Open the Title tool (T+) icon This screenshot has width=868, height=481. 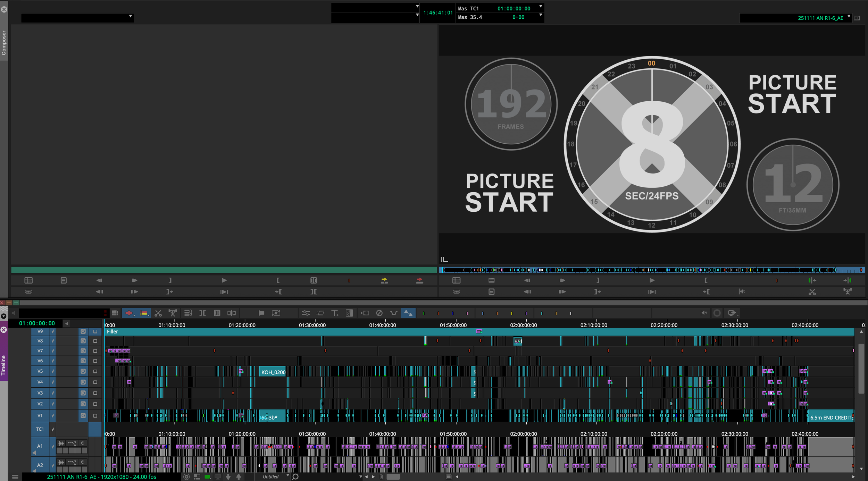(335, 313)
